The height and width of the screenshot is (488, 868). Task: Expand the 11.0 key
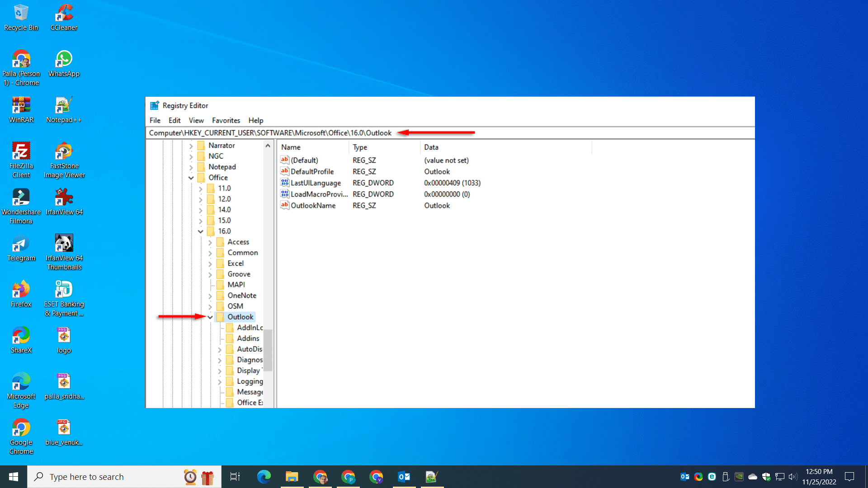[x=200, y=188]
